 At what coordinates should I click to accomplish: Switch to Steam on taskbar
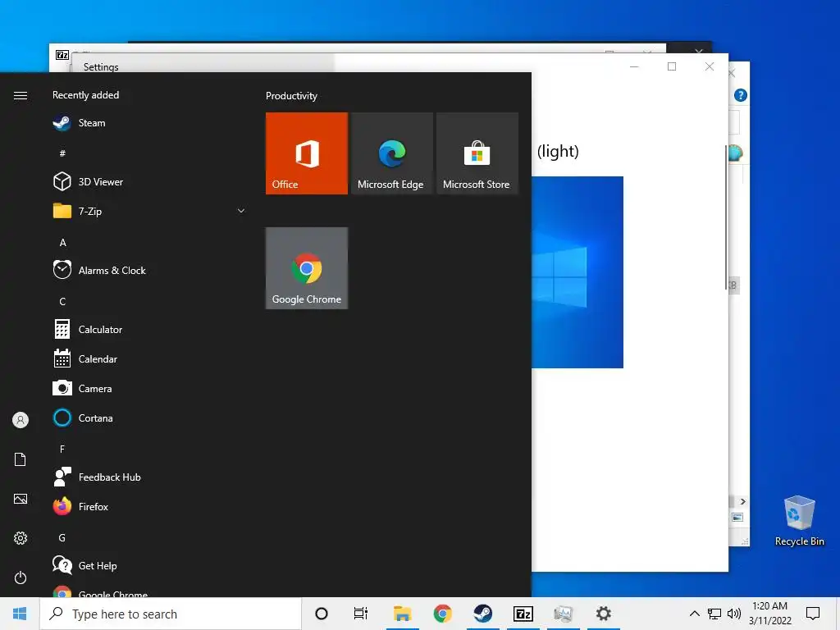click(482, 614)
